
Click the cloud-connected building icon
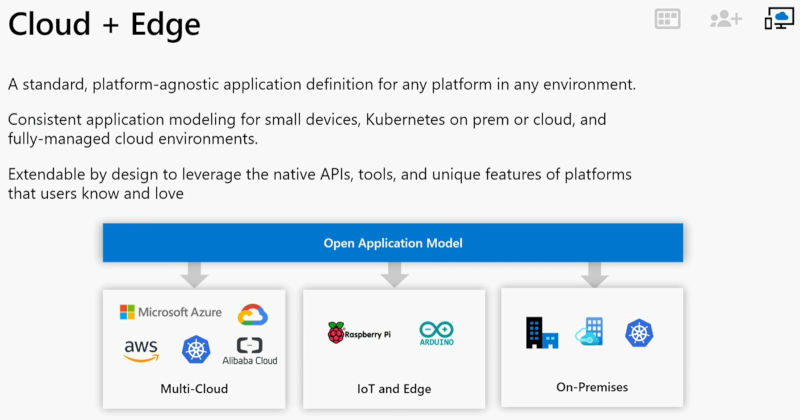click(x=589, y=332)
